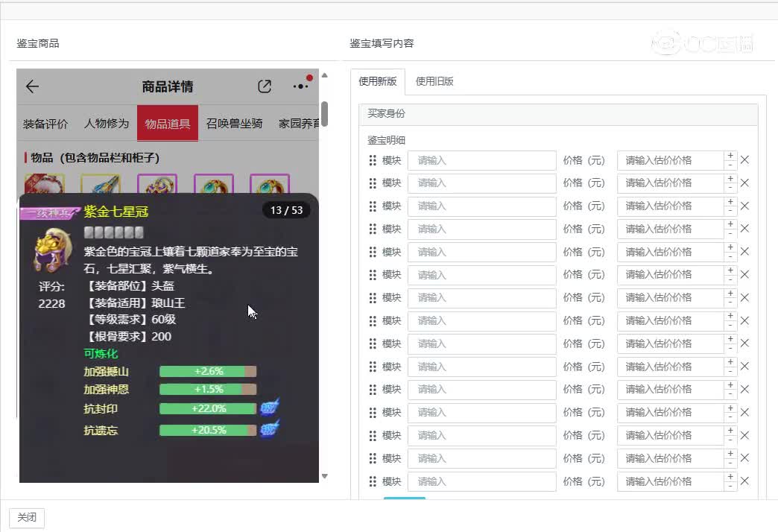Click the drag handle of the second 模块 row

tap(373, 183)
